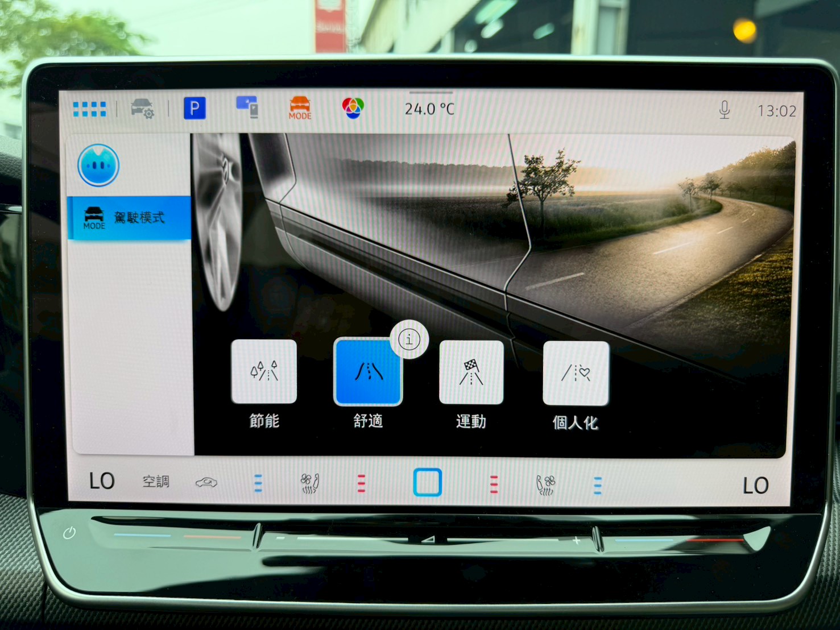840x630 pixels.
Task: Toggle left seat heating icon
Action: pos(309,484)
